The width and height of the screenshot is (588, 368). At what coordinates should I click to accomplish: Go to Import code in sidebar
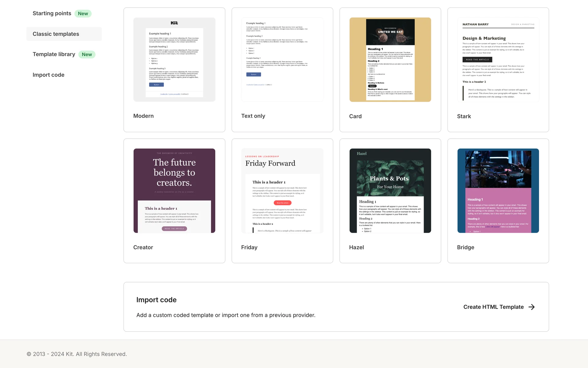[x=48, y=75]
